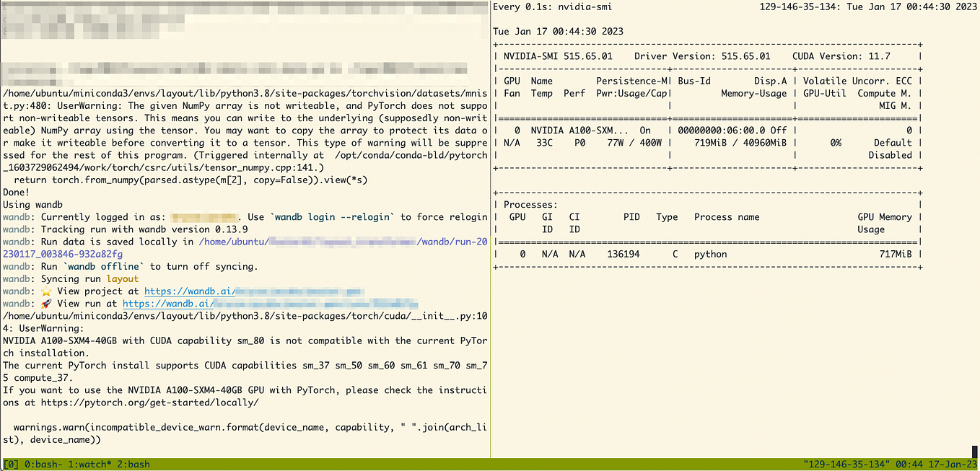980x471 pixels.
Task: Click the star emoji before View project
Action: [46, 291]
